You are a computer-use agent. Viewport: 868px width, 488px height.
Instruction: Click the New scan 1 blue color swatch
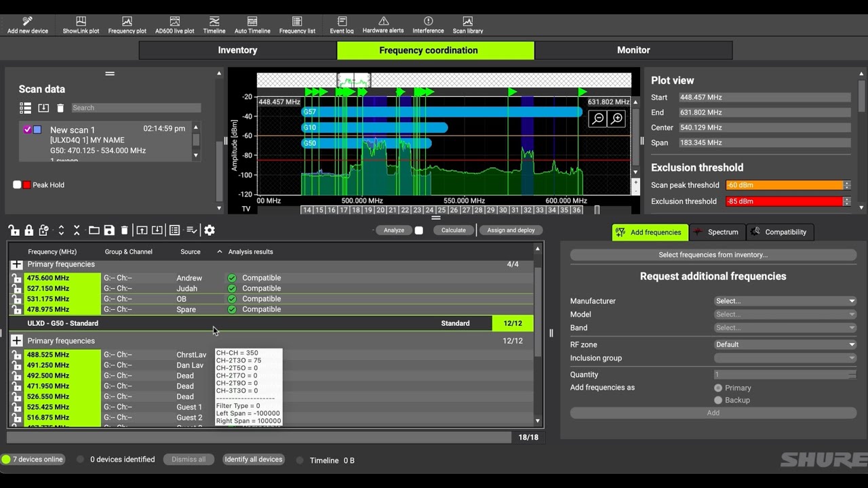(37, 129)
